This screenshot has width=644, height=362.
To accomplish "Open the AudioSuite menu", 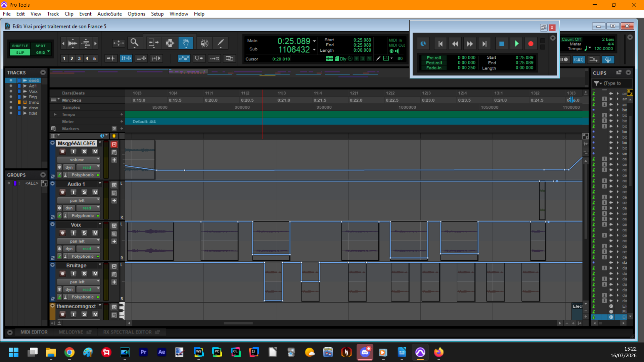I will click(109, 14).
